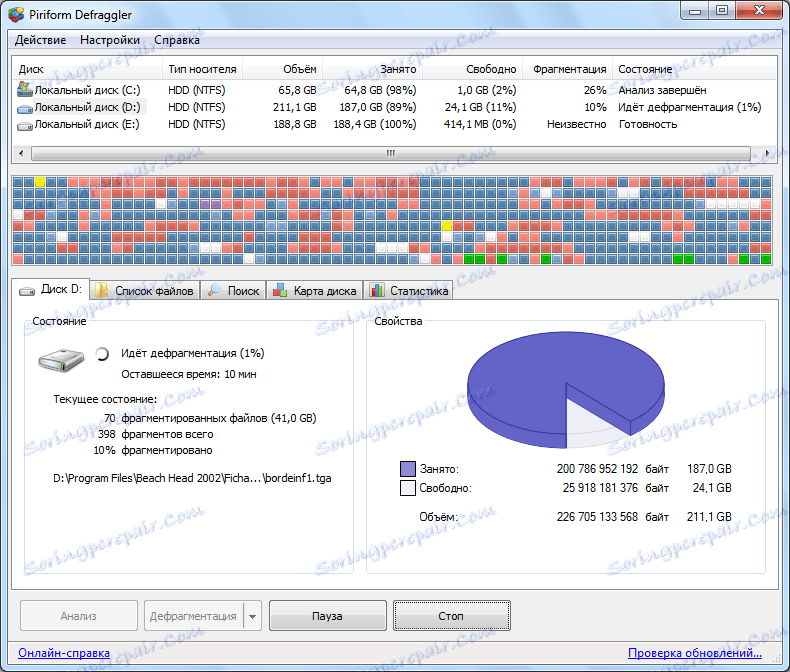
Task: Click the Дефрагментация button
Action: click(193, 616)
